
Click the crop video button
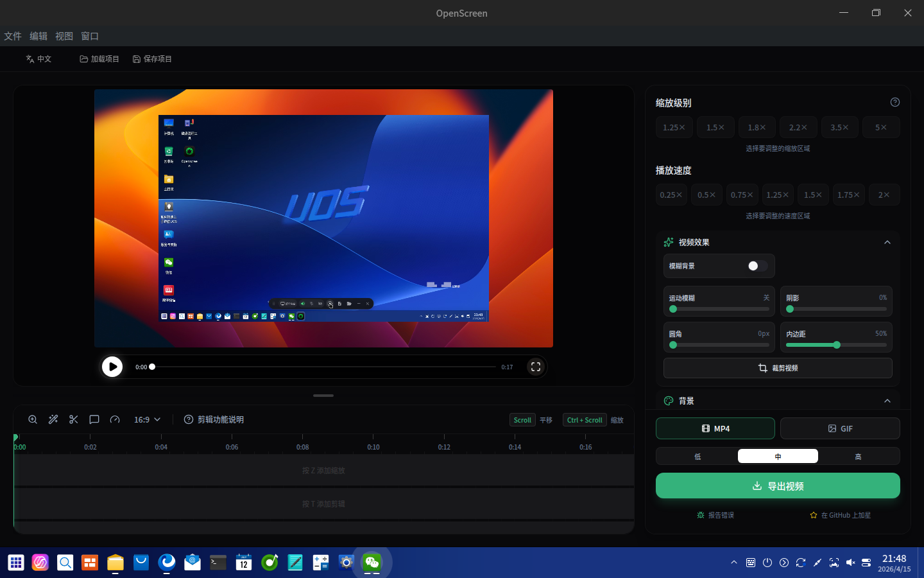tap(778, 368)
